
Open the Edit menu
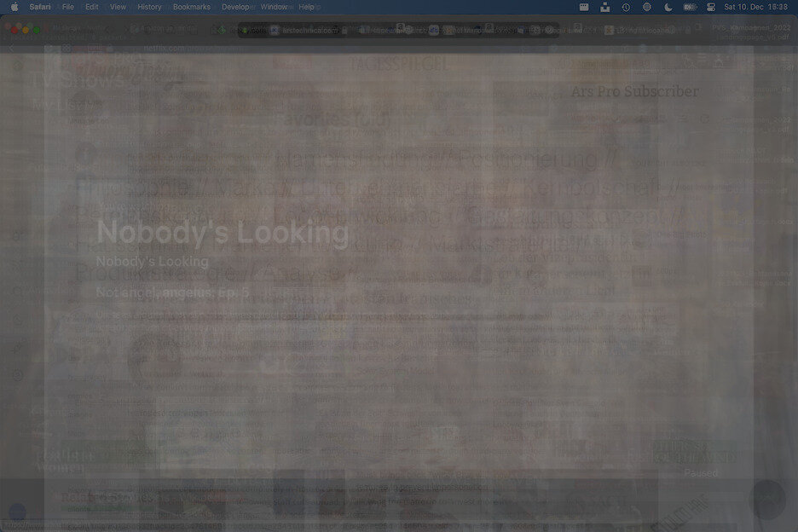(x=91, y=7)
